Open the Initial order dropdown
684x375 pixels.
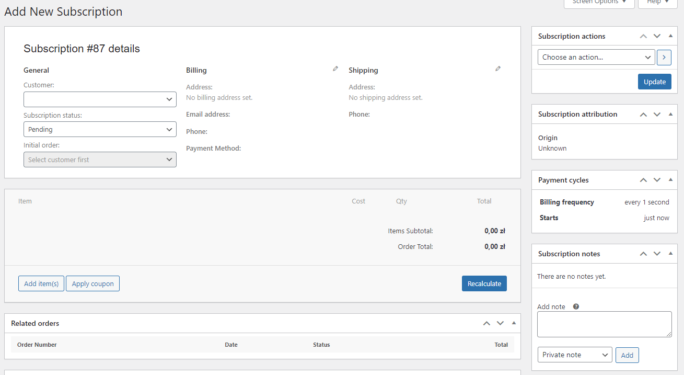tap(100, 160)
